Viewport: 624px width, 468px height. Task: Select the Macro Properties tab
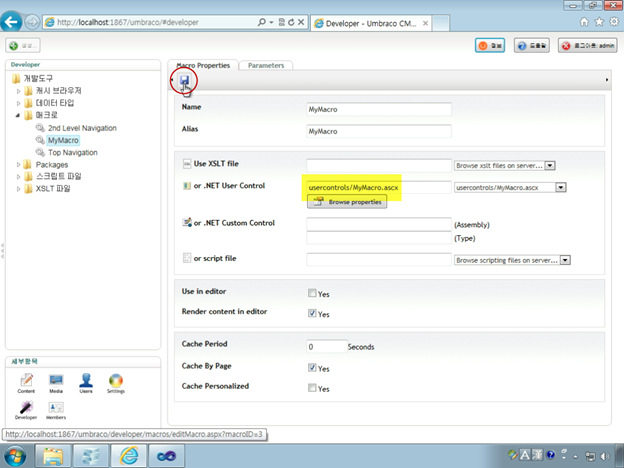click(203, 65)
